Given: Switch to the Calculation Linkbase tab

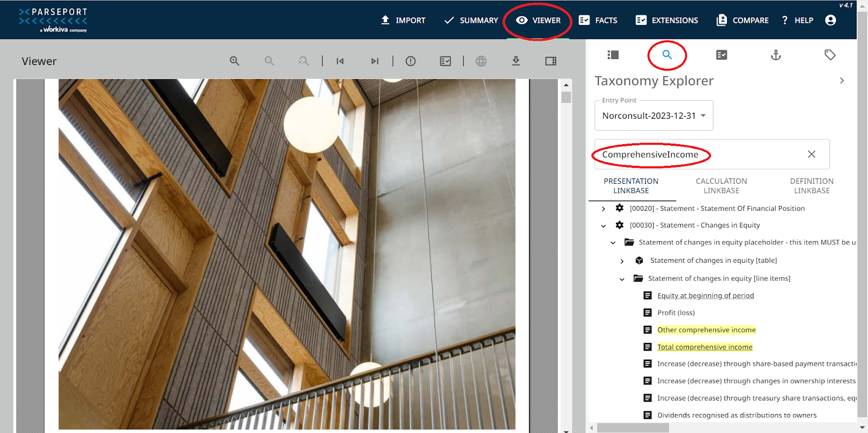Looking at the screenshot, I should (721, 186).
